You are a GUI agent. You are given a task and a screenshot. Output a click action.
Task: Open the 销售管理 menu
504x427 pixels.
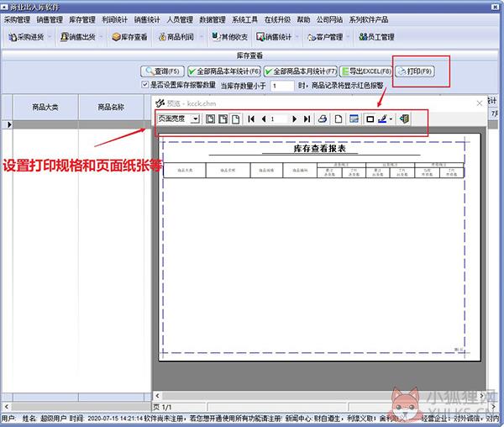(50, 19)
